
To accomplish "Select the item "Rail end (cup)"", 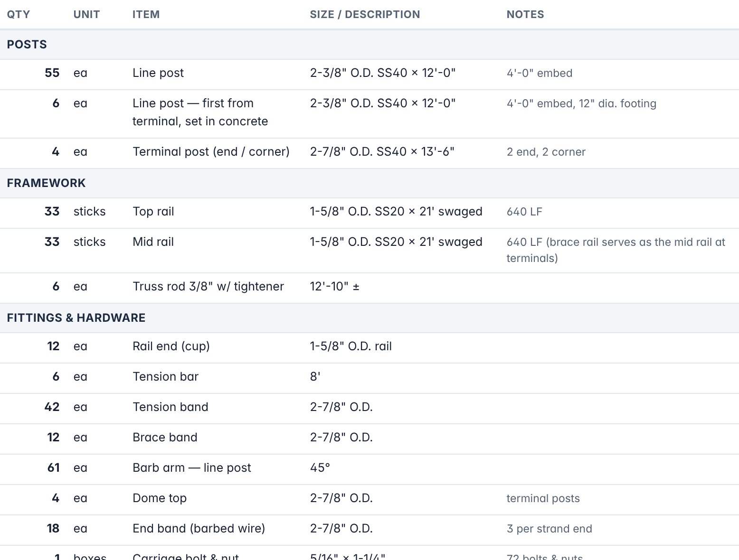I will (x=171, y=346).
